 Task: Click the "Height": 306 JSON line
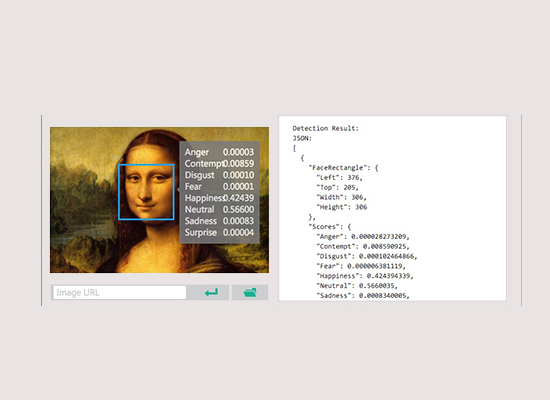click(342, 207)
